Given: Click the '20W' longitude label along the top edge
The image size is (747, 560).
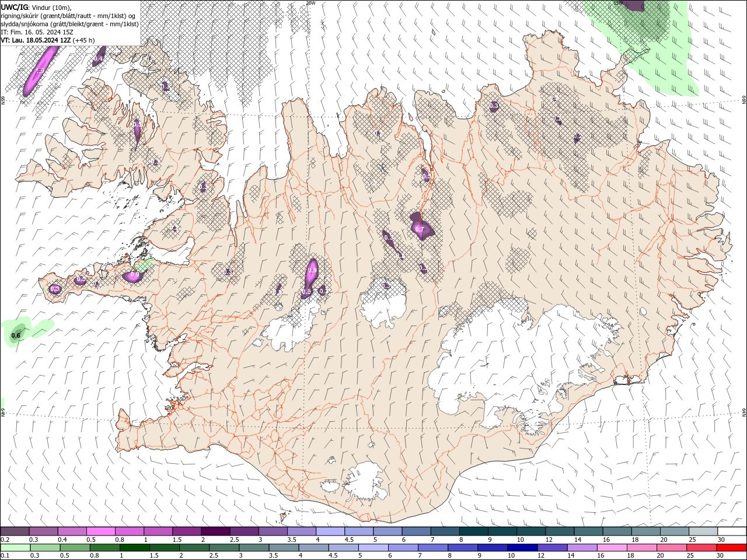Looking at the screenshot, I should [x=310, y=3].
